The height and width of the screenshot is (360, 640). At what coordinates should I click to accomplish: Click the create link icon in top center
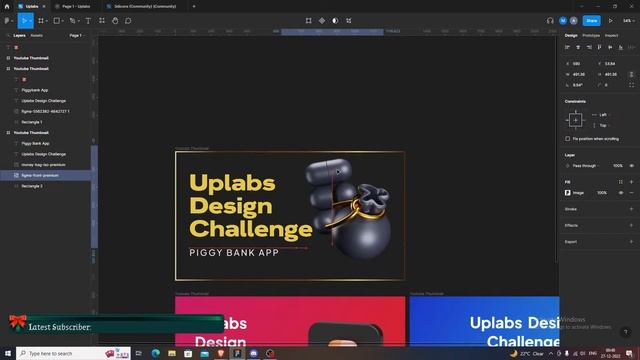(x=349, y=21)
